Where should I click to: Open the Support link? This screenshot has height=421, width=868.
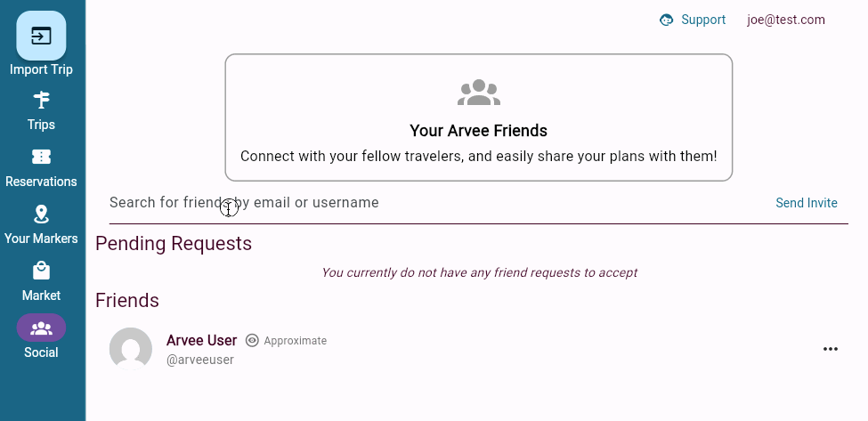tap(703, 20)
